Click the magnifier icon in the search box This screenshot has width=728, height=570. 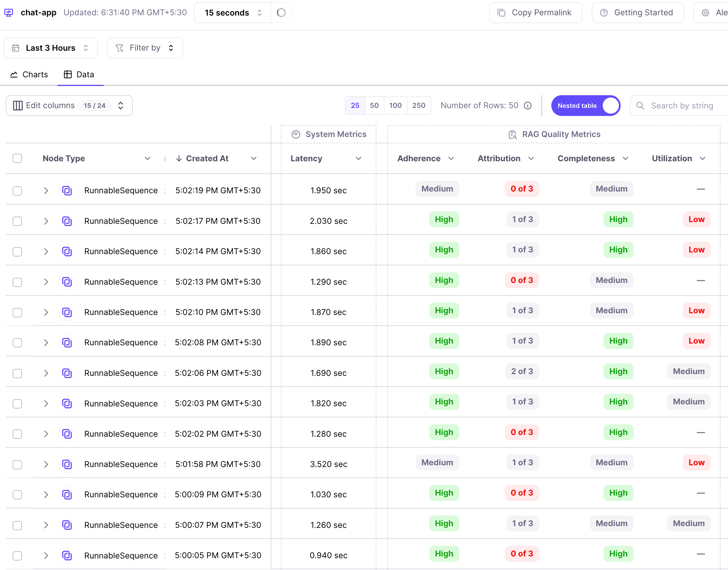point(640,106)
